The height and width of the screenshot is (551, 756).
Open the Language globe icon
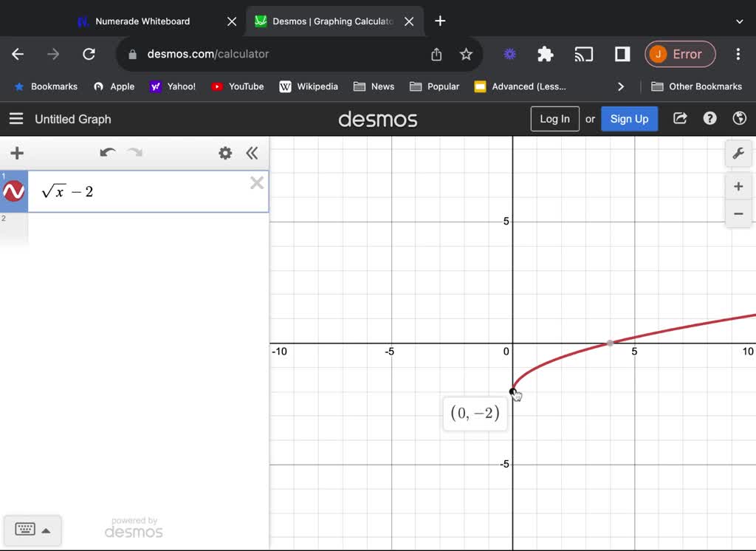click(739, 118)
